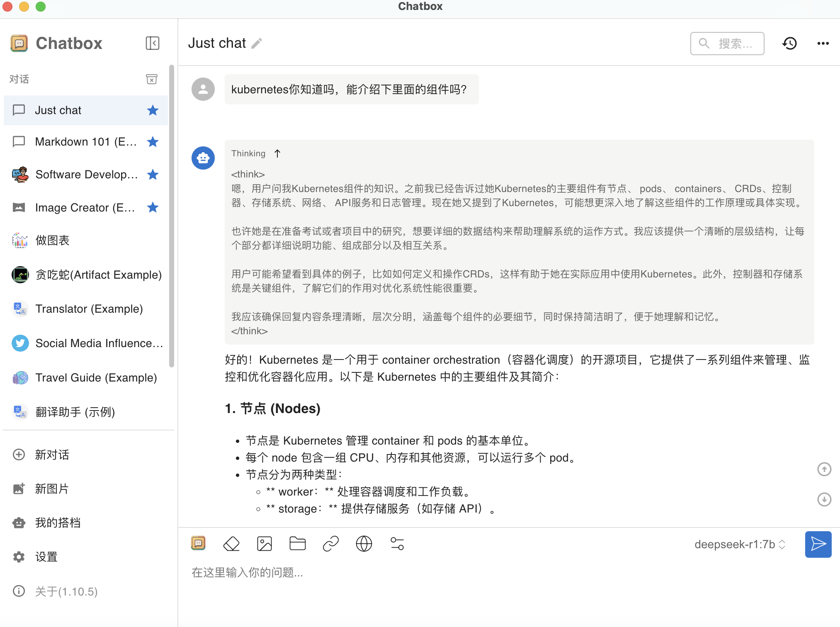
Task: Collapse the Thinking section arrow
Action: point(277,154)
